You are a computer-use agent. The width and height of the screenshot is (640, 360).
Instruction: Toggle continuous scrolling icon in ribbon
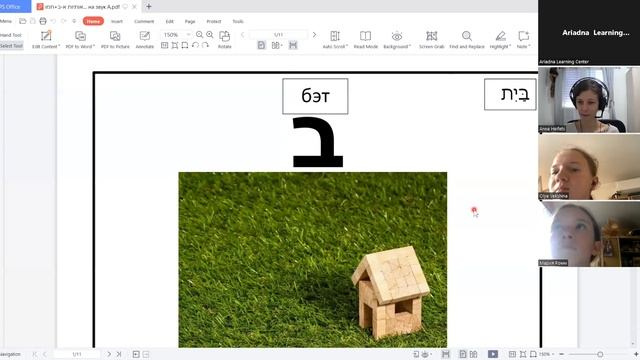pyautogui.click(x=293, y=45)
